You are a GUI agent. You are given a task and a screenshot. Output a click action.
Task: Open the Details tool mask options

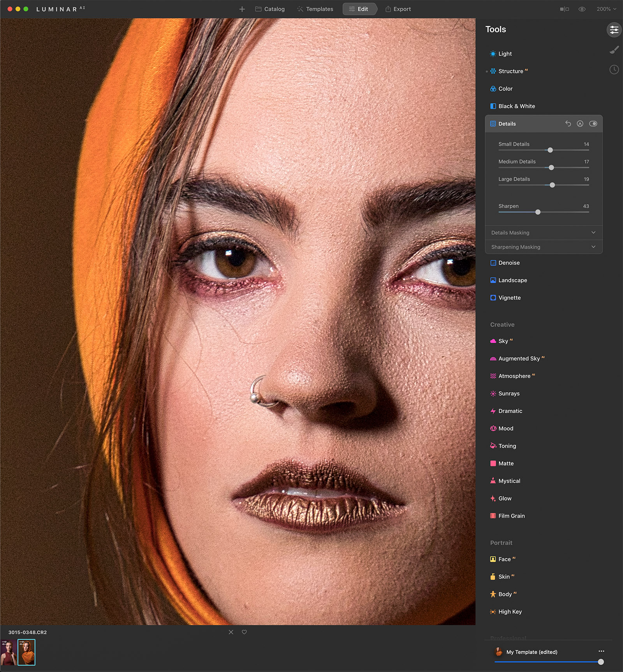(x=580, y=124)
